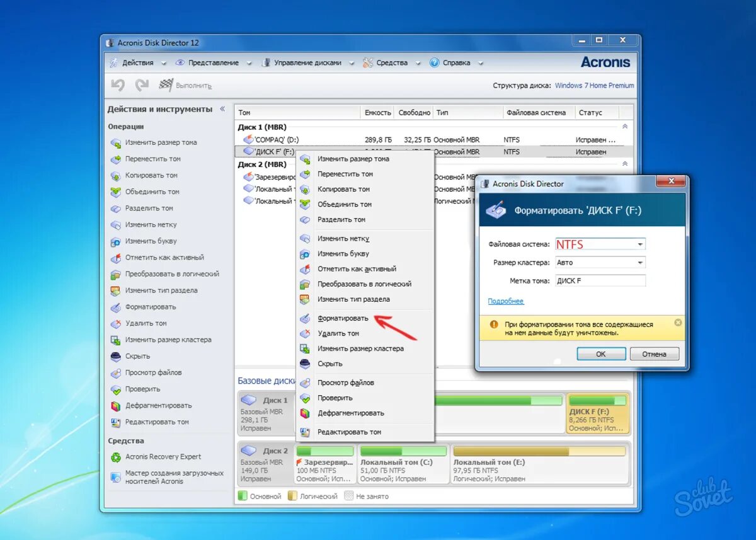
Task: Open the Подробнее link in dialog
Action: [x=506, y=301]
